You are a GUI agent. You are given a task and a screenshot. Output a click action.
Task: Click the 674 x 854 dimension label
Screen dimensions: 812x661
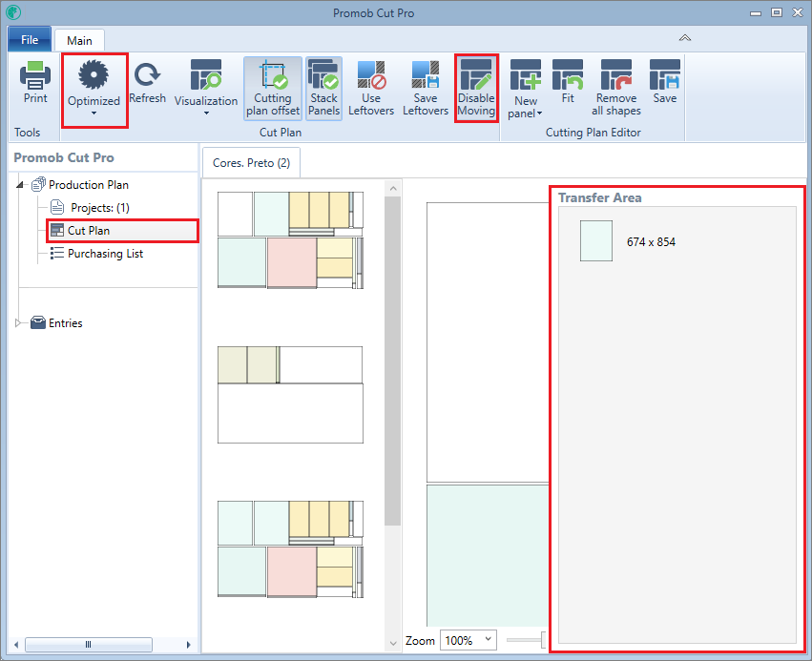point(651,241)
